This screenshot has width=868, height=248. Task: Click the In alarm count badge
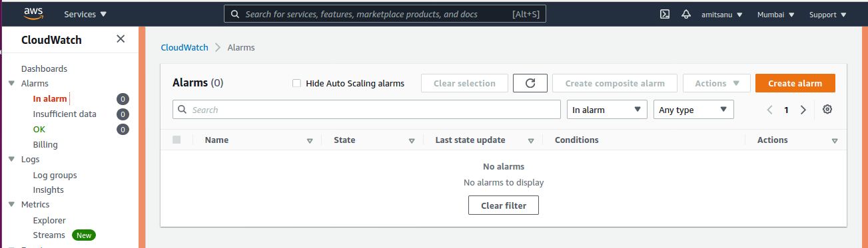[123, 99]
